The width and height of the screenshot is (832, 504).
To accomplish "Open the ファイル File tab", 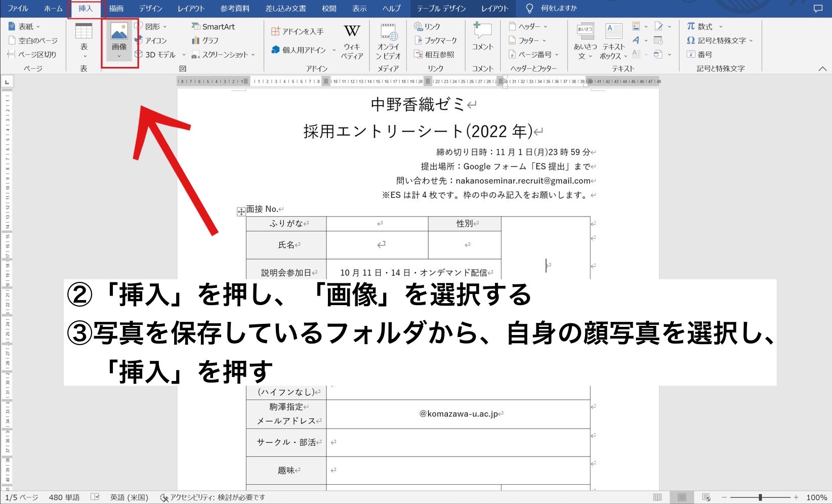I will point(18,8).
